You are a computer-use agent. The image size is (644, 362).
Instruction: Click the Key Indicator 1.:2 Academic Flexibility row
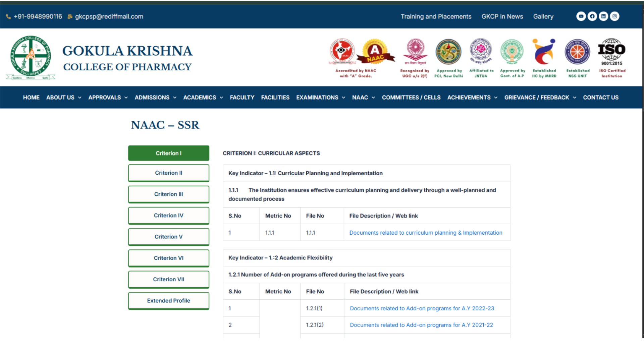click(367, 258)
